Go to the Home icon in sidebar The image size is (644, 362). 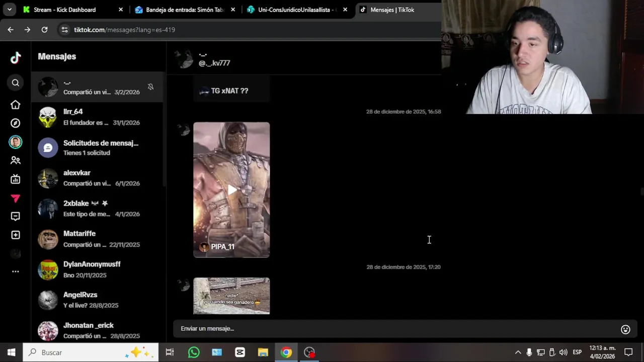(x=16, y=105)
